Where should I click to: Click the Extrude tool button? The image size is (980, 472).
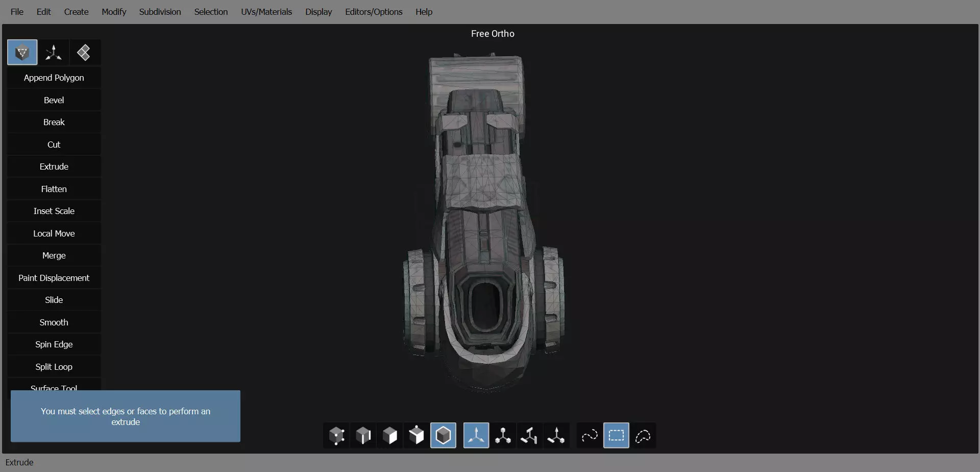coord(54,167)
